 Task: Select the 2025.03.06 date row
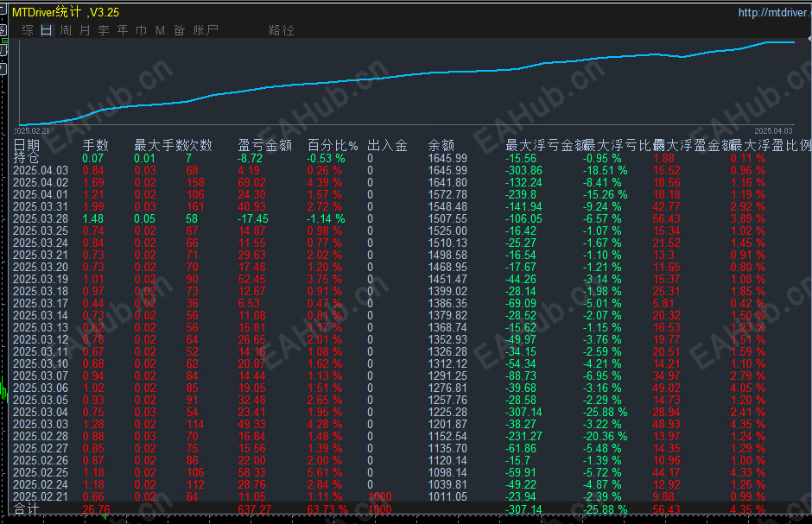[x=41, y=388]
